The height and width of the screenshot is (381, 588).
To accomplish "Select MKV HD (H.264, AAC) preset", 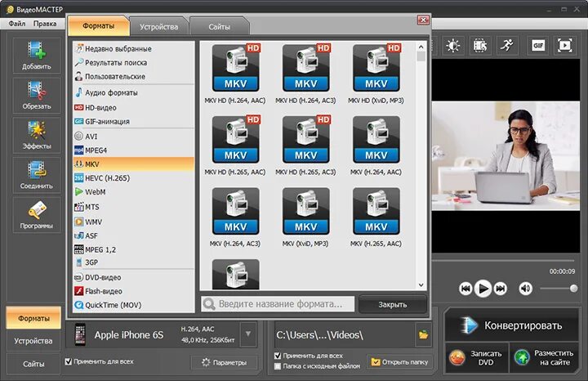I will [x=235, y=74].
